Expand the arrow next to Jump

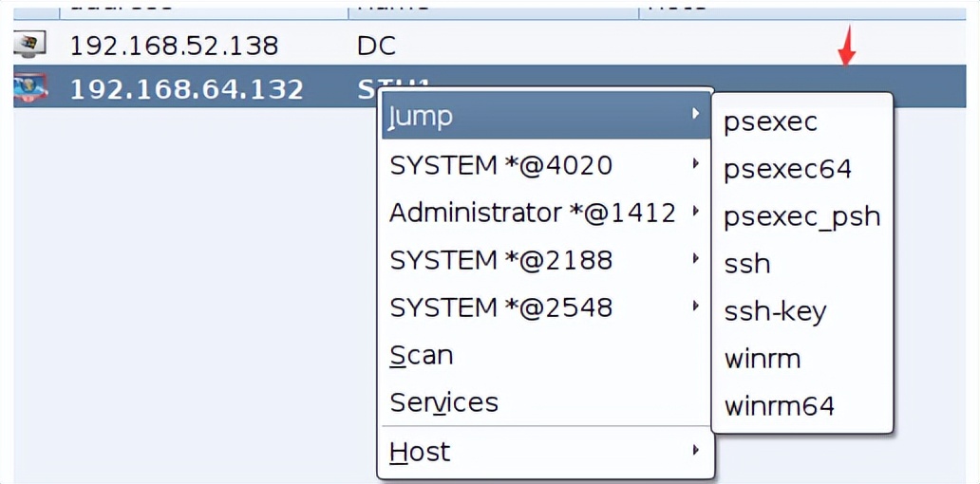695,114
